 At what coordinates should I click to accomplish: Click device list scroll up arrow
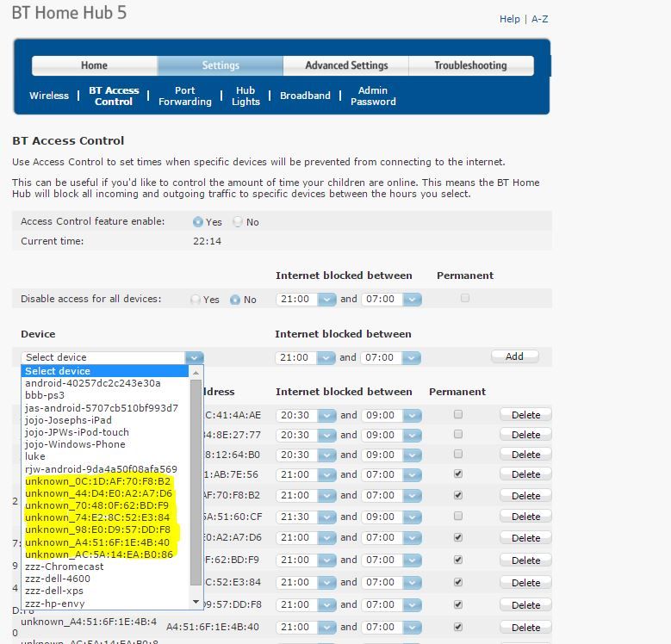[x=196, y=373]
